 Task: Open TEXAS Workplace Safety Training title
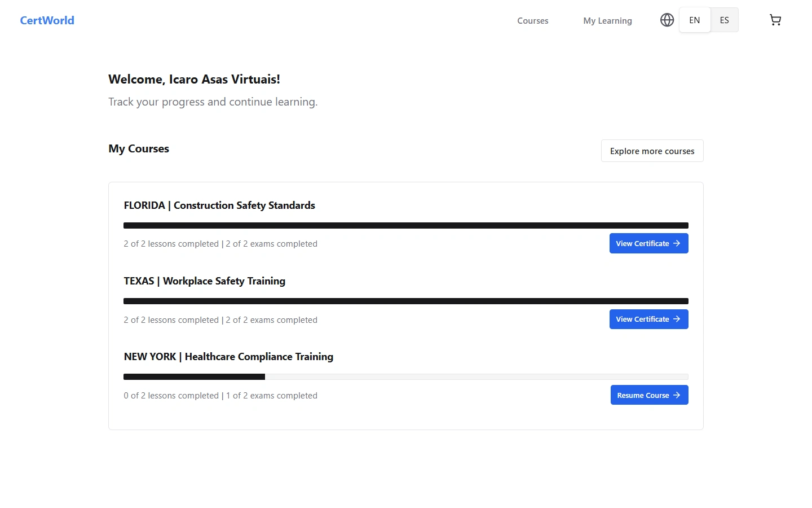tap(205, 281)
